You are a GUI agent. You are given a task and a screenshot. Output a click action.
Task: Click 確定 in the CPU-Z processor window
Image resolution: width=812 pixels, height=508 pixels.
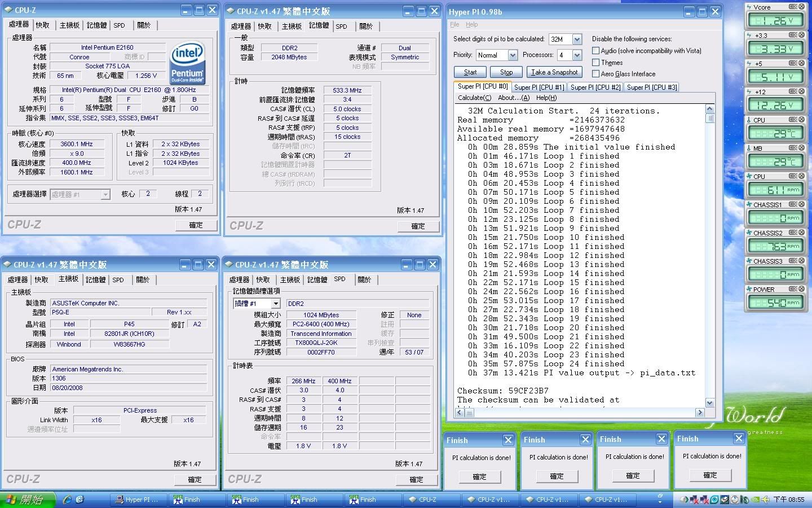(196, 225)
